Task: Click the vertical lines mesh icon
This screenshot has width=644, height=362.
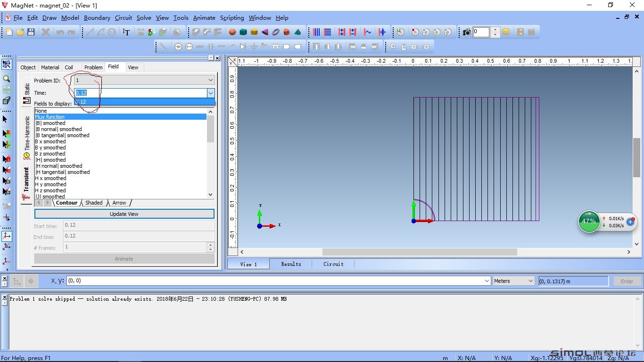Action: click(316, 32)
